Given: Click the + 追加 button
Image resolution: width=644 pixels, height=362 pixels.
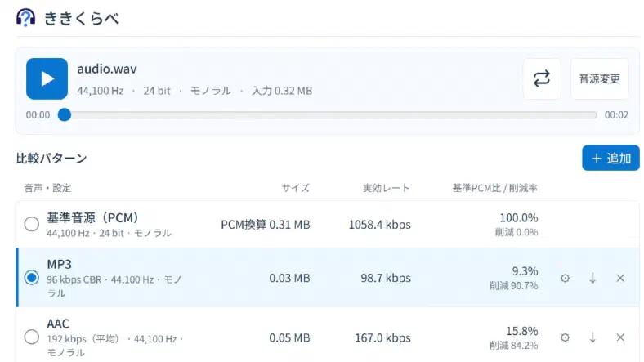Looking at the screenshot, I should pos(610,158).
